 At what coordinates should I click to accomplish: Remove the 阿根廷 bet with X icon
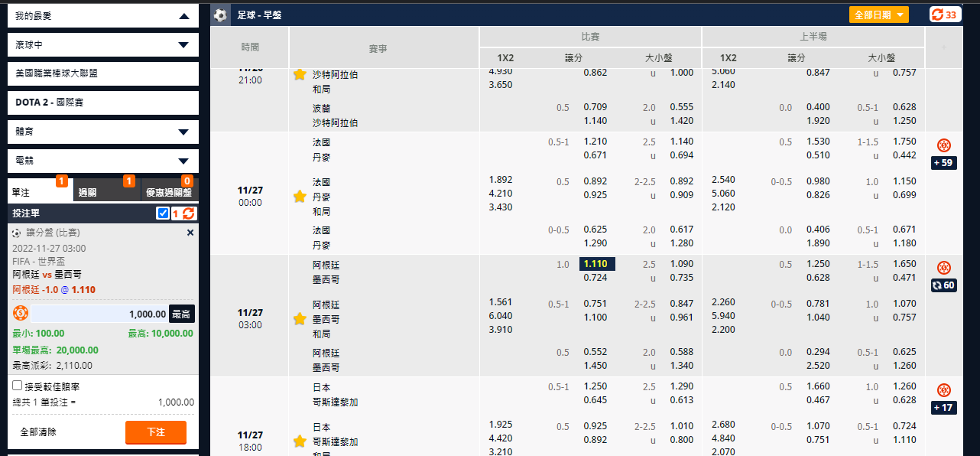pyautogui.click(x=190, y=233)
